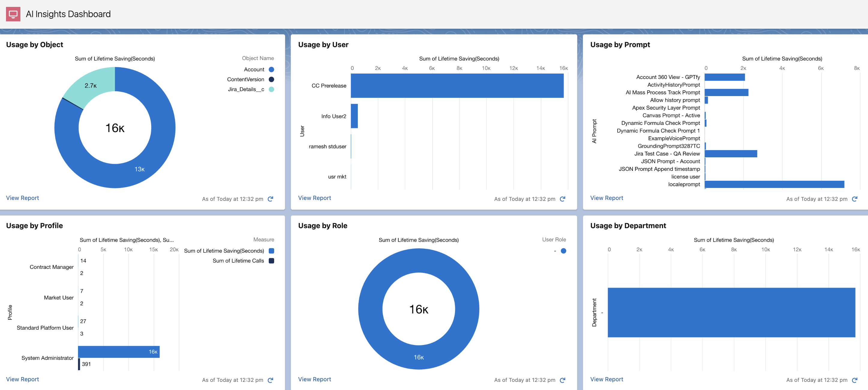Image resolution: width=868 pixels, height=390 pixels.
Task: Open View Report for Usage by Profile
Action: click(22, 379)
